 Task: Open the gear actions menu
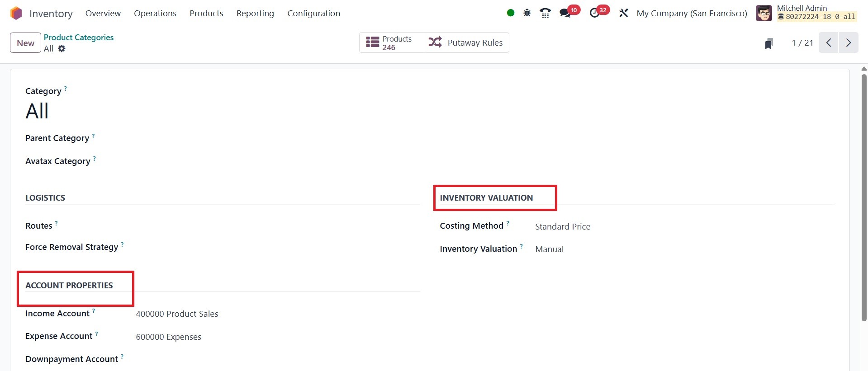coord(62,48)
